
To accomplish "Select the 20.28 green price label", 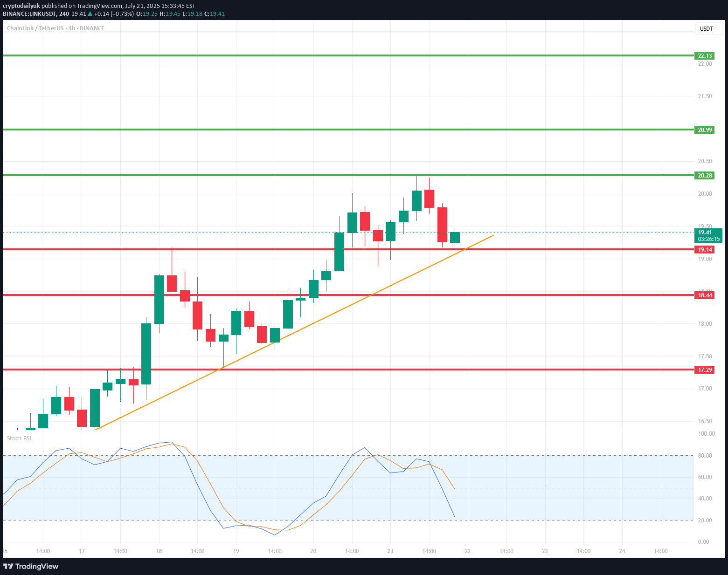I will coord(704,176).
